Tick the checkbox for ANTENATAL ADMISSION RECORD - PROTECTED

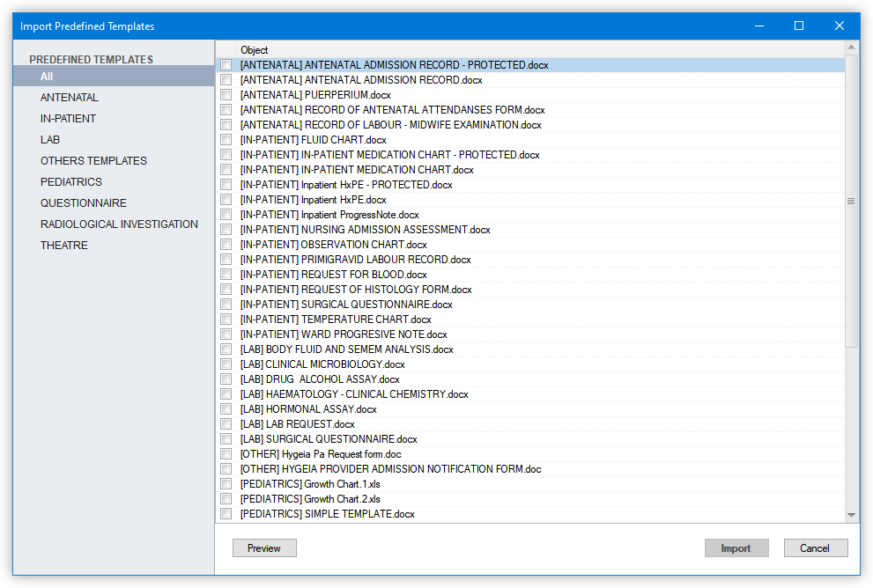pos(226,64)
